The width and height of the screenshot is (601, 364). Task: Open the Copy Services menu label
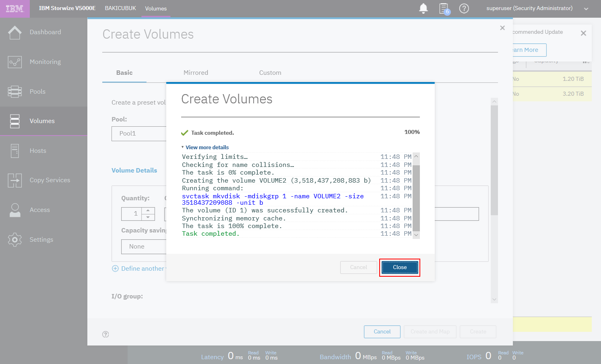point(50,180)
